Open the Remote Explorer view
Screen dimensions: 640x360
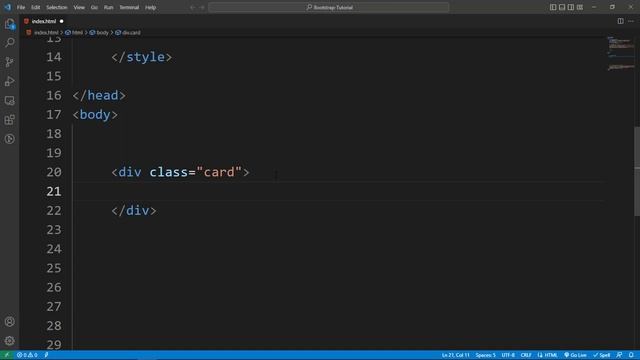(10, 100)
